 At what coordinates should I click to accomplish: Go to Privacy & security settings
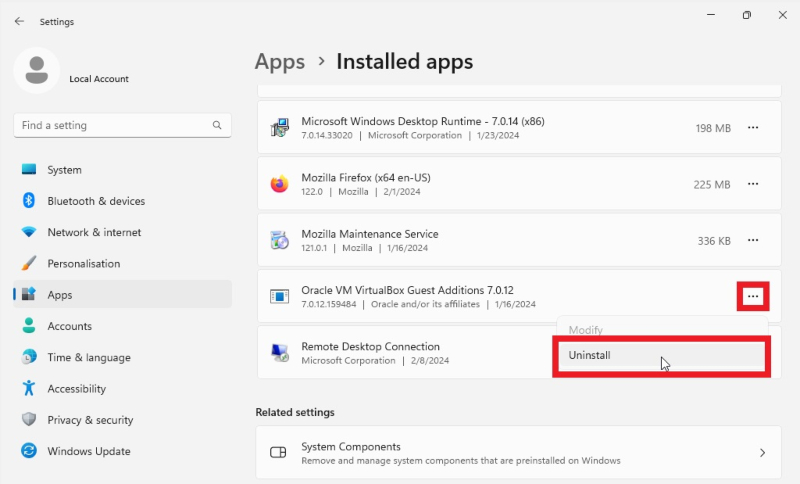coord(122,419)
